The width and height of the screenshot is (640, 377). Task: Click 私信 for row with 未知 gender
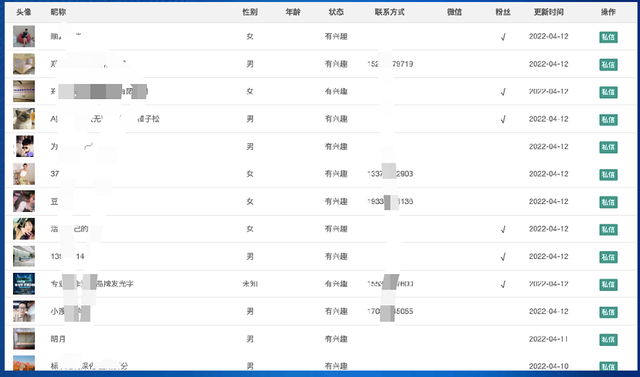(x=608, y=284)
